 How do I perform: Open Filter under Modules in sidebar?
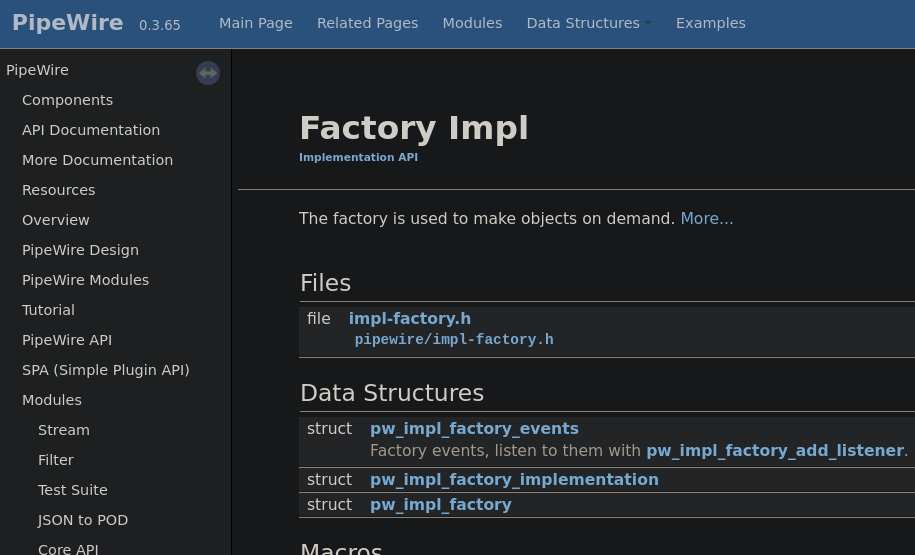coord(56,460)
